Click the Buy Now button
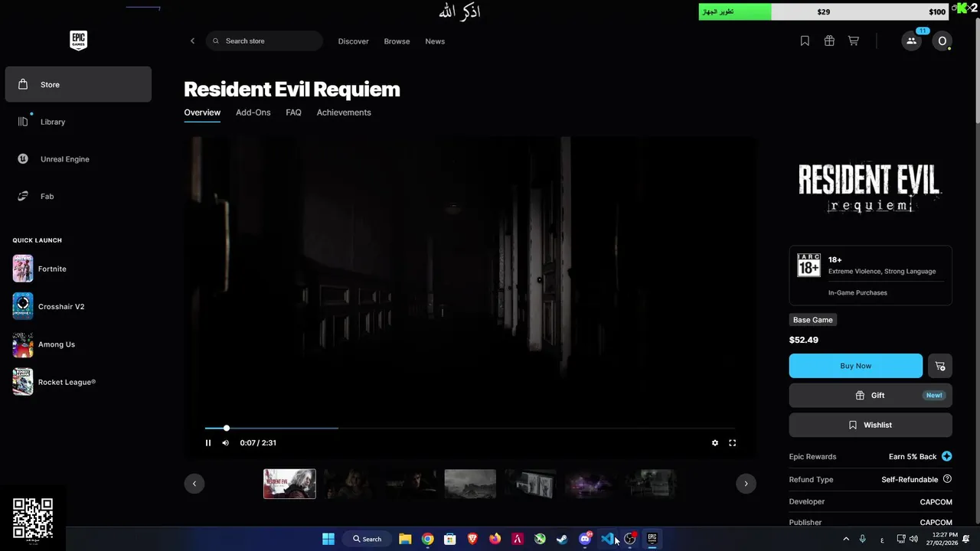 [856, 366]
